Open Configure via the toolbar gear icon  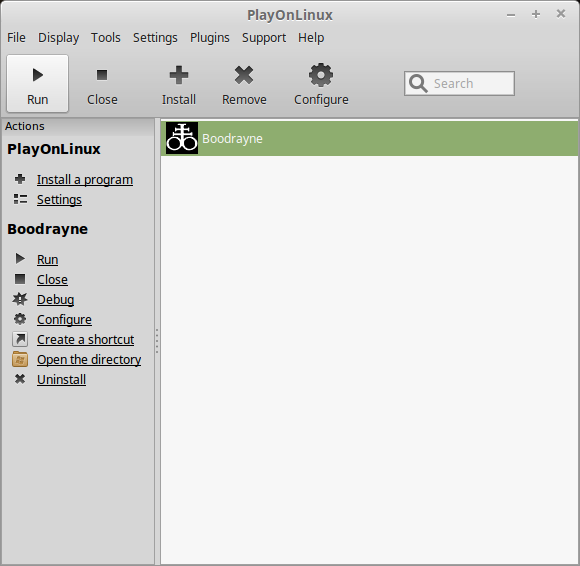pyautogui.click(x=321, y=75)
